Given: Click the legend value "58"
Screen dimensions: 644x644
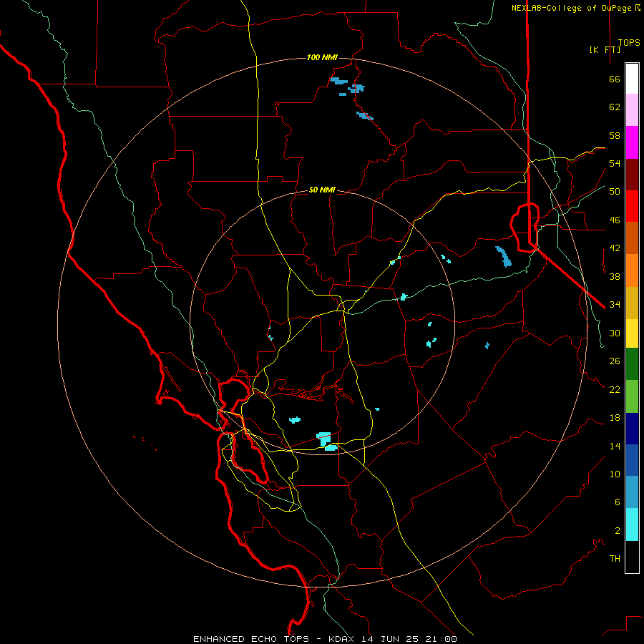Looking at the screenshot, I should point(615,135).
